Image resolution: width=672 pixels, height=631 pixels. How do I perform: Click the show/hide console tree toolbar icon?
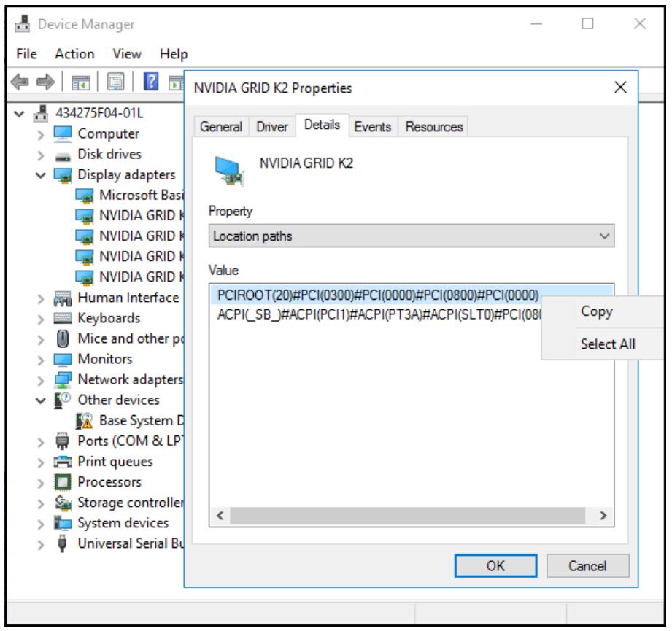coord(81,82)
